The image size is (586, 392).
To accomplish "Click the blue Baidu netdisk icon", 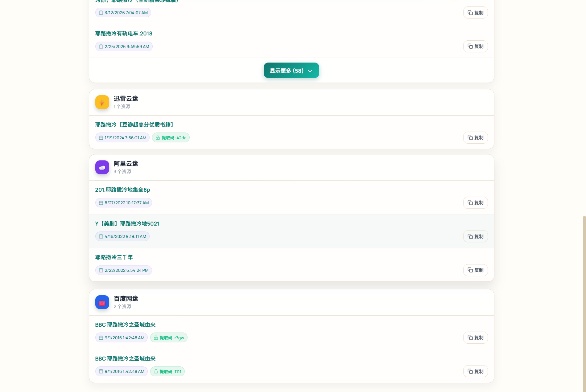I will point(102,302).
